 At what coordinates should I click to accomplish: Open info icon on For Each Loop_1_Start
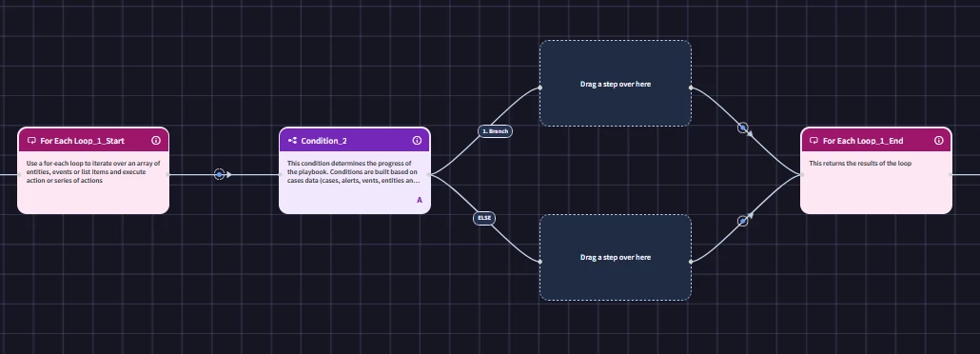[x=156, y=141]
